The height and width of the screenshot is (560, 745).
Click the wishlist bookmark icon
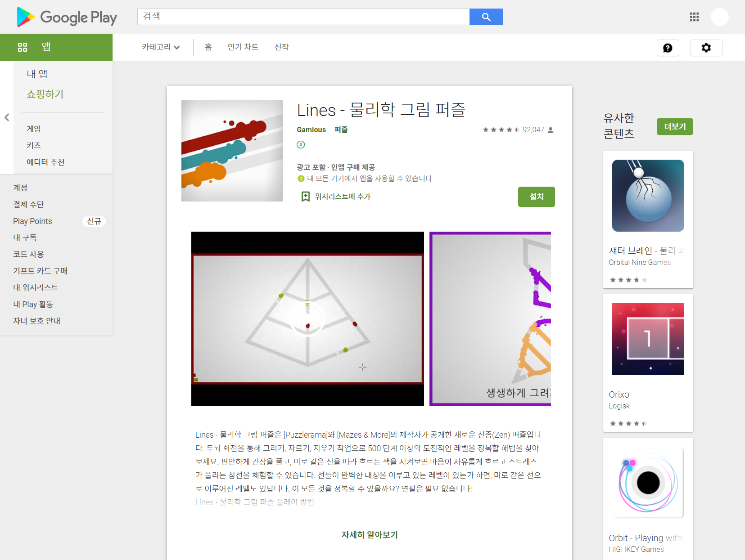coord(305,197)
